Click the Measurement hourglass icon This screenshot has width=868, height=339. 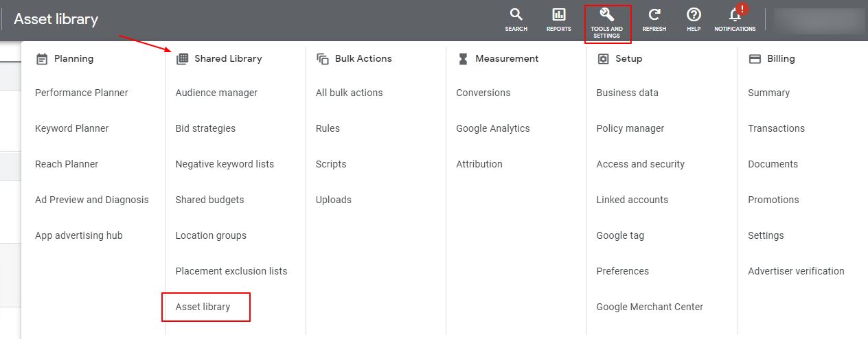[x=463, y=59]
